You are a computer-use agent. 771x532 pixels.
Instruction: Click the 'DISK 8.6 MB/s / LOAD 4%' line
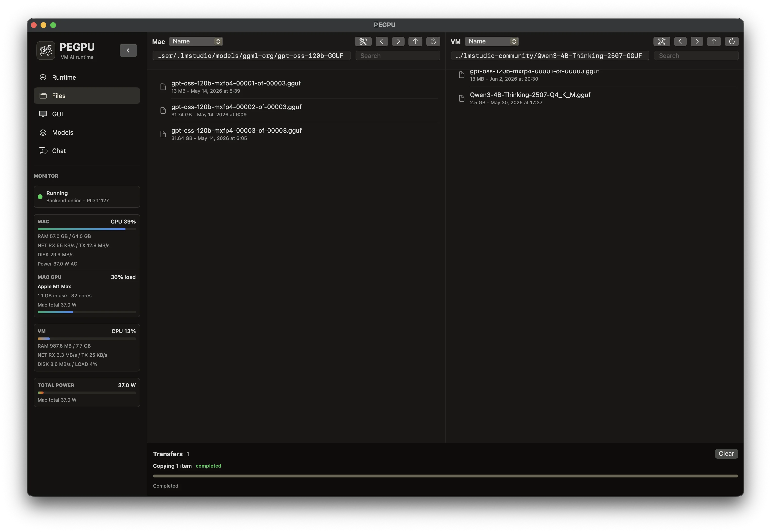[67, 364]
